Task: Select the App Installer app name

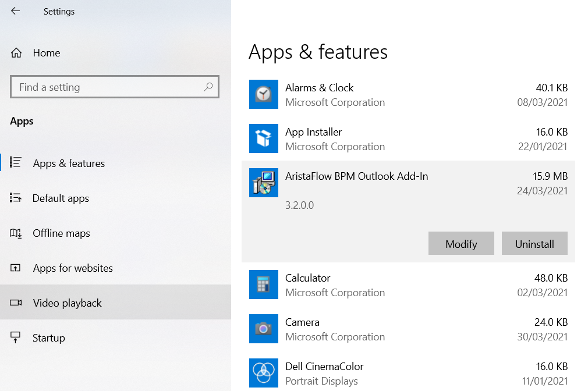Action: pyautogui.click(x=313, y=132)
